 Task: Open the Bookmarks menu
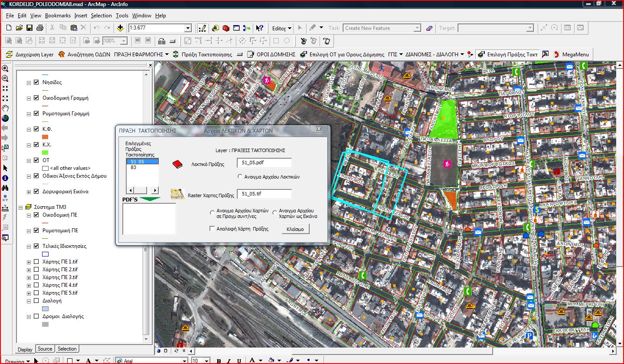tap(58, 16)
